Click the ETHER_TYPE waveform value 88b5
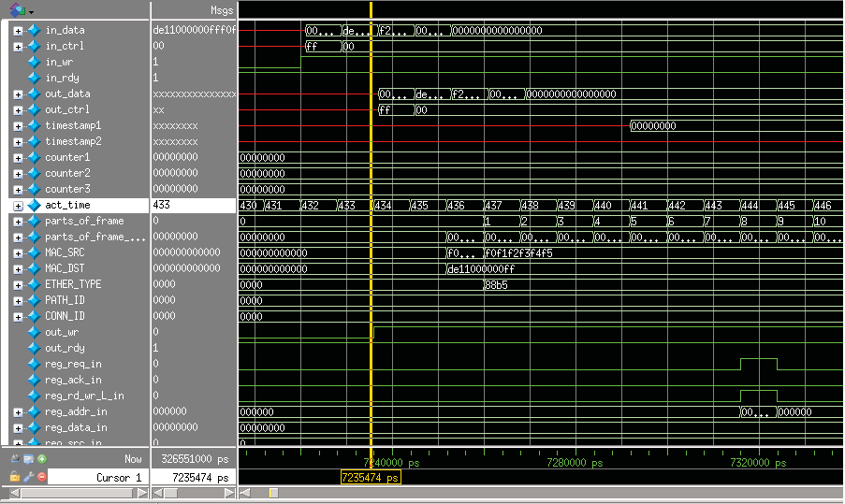This screenshot has width=845, height=504. [496, 285]
